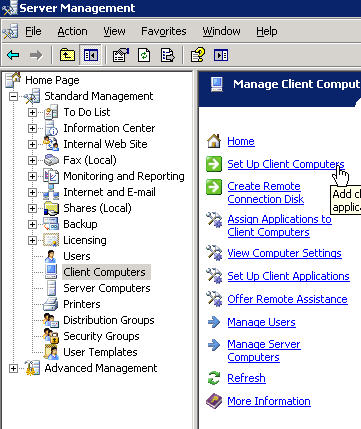Expand the Internal Web Site node

click(32, 144)
